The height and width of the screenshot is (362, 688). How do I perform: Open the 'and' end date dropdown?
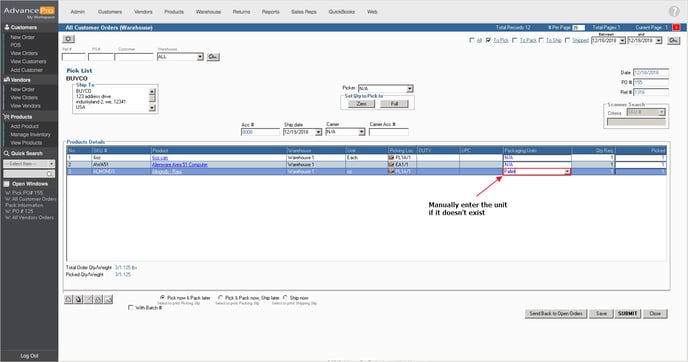coord(659,40)
